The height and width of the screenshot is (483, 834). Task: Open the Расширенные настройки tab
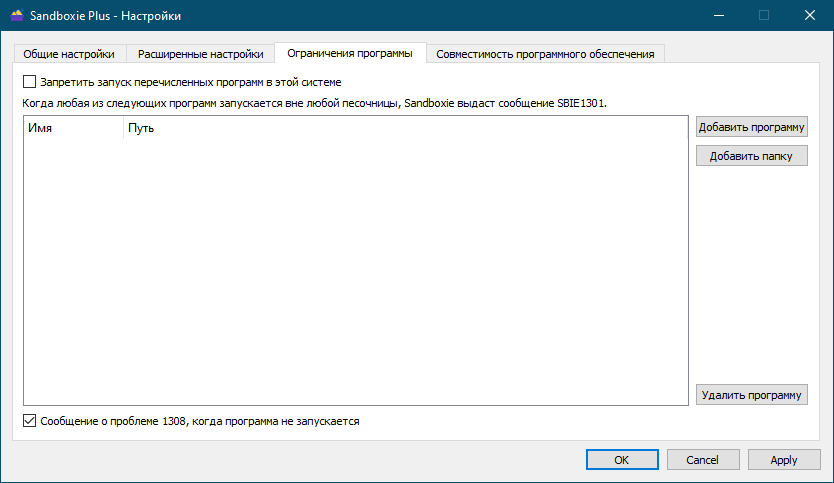point(201,54)
